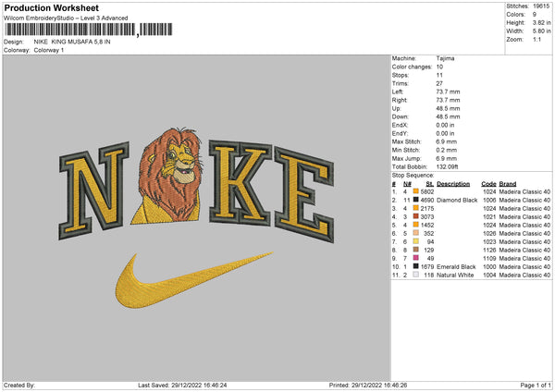Select the EndY: label

[x=400, y=133]
